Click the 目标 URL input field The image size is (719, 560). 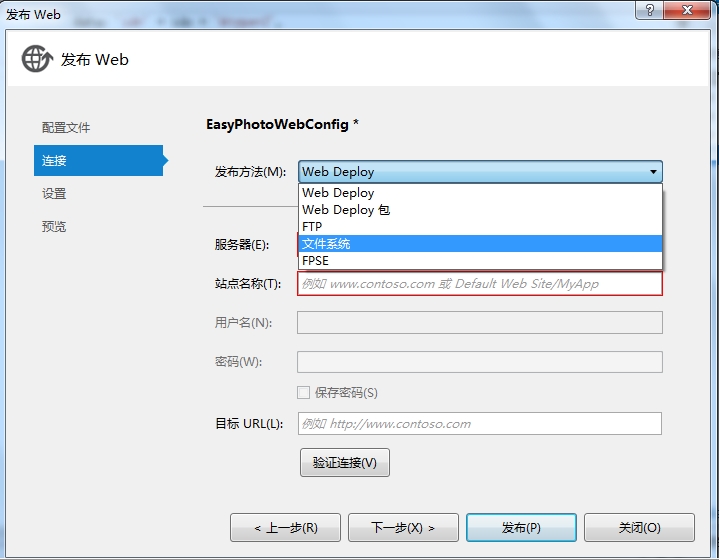pyautogui.click(x=480, y=423)
